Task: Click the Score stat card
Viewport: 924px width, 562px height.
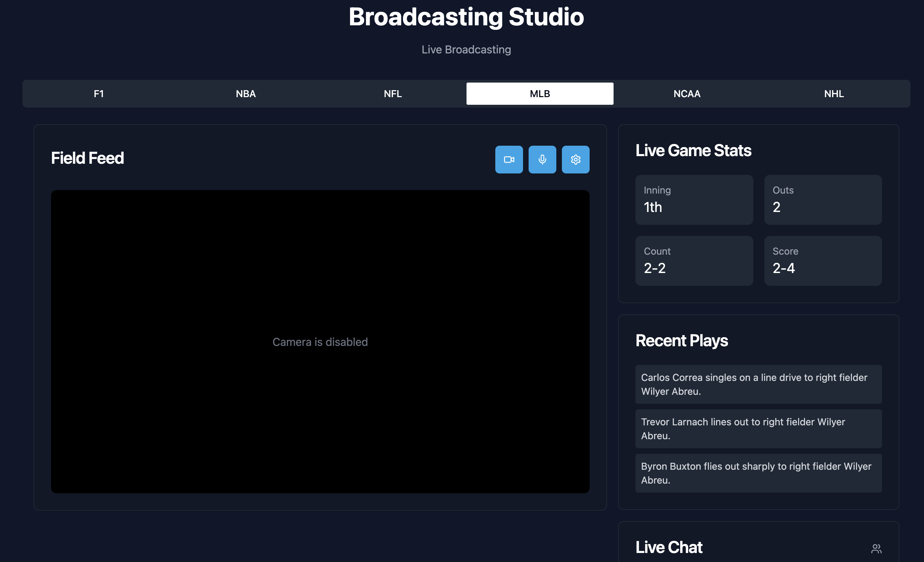Action: [x=823, y=261]
